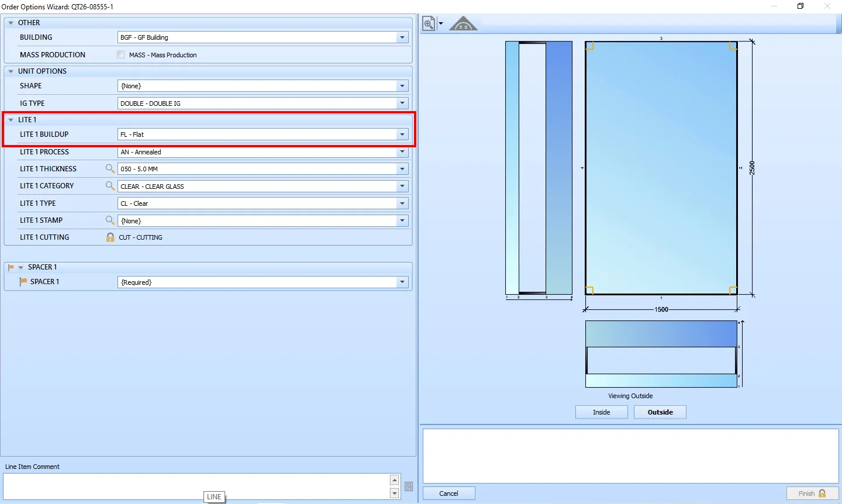The width and height of the screenshot is (842, 504).
Task: Search LITE 1 STAMP with magnifier icon
Action: pos(110,220)
